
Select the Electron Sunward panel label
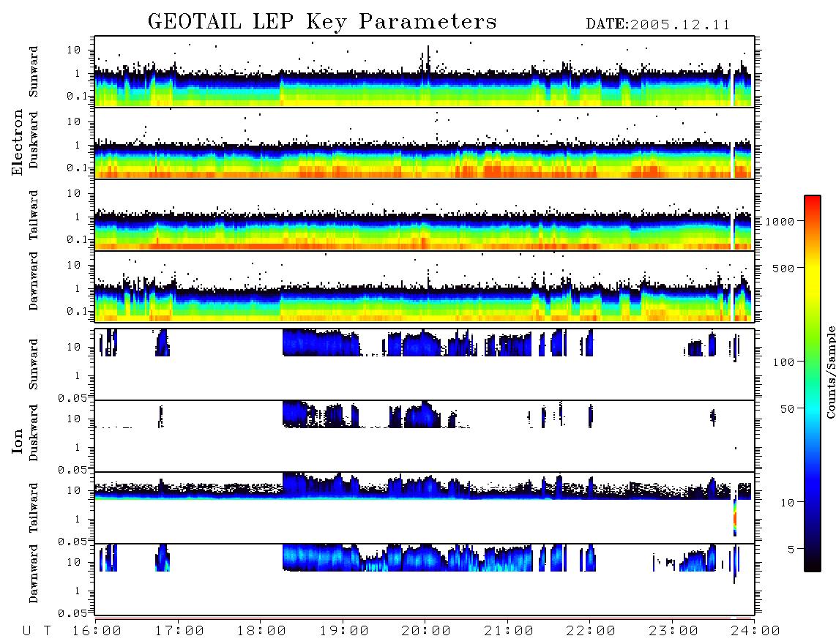click(x=33, y=72)
